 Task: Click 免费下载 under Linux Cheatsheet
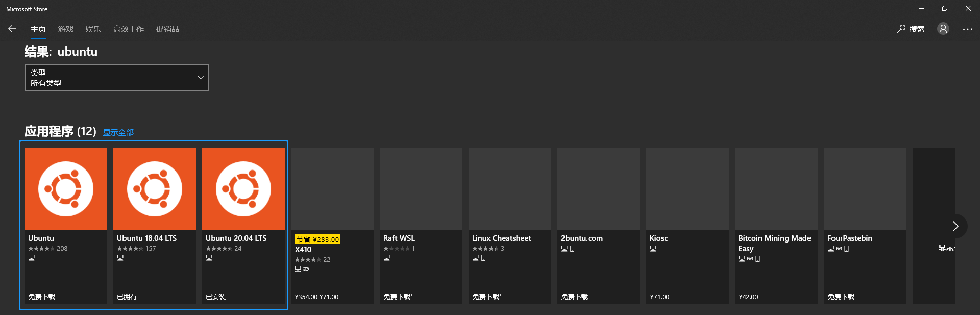[486, 297]
